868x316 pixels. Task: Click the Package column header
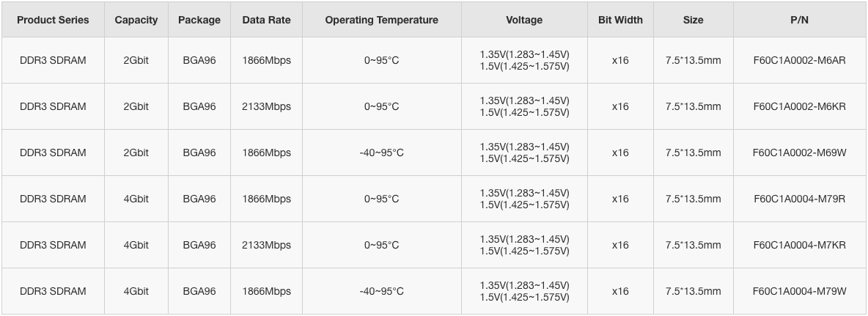[x=199, y=20]
